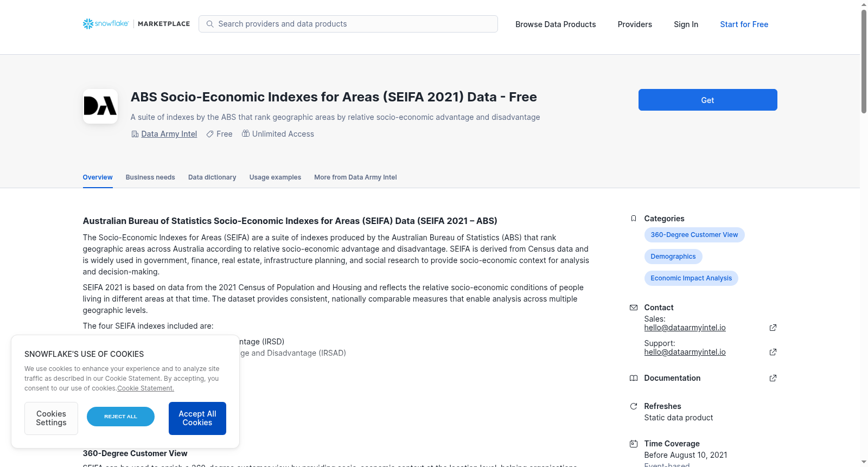
Task: Select the Overview tab
Action: (98, 177)
